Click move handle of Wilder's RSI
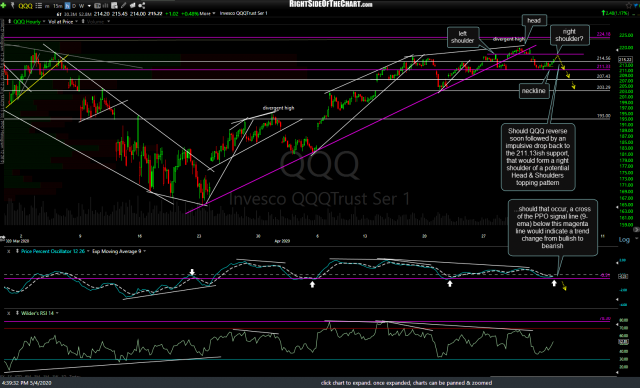Viewport: 640px width, 388px height. pos(18,313)
